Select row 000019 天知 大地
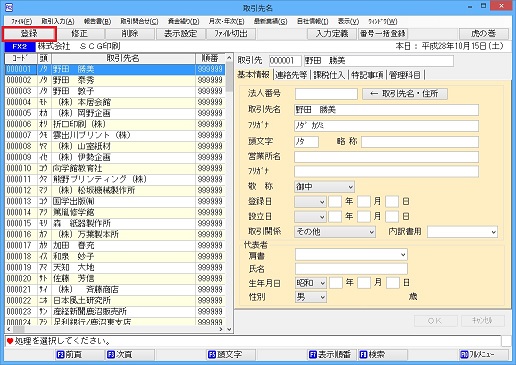Screen dimensions: 516x365 pyautogui.click(x=115, y=268)
